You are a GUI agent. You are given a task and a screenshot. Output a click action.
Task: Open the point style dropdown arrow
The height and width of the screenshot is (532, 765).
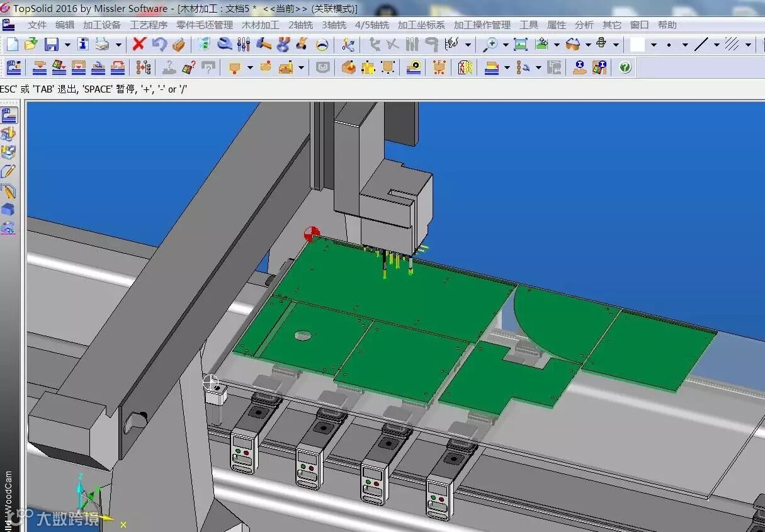685,45
